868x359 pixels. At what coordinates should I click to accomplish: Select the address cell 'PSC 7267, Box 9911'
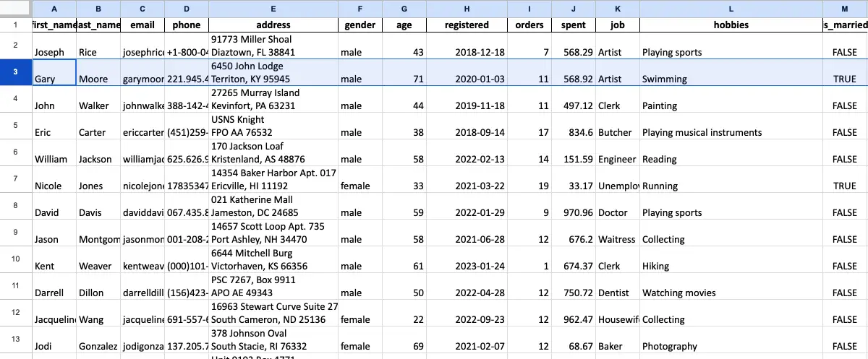click(273, 286)
